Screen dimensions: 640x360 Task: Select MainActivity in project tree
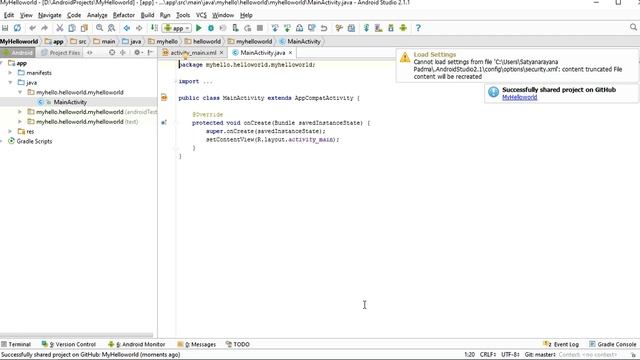70,102
